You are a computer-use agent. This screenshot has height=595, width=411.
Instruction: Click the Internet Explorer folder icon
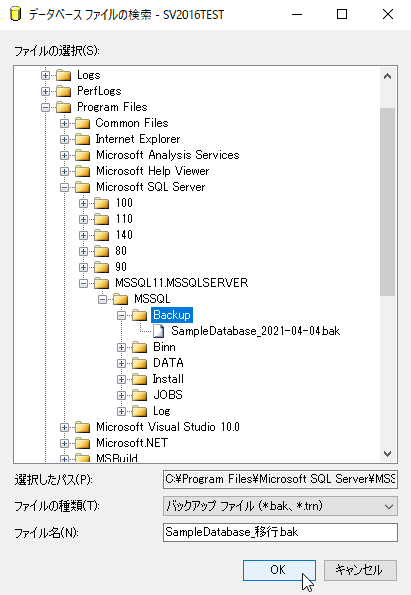pos(82,139)
